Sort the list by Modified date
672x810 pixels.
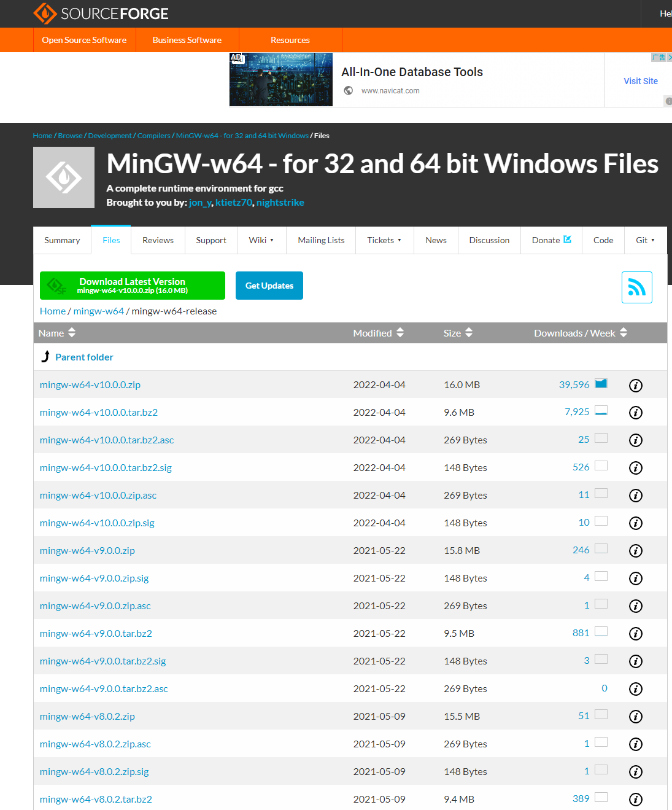[x=378, y=333]
